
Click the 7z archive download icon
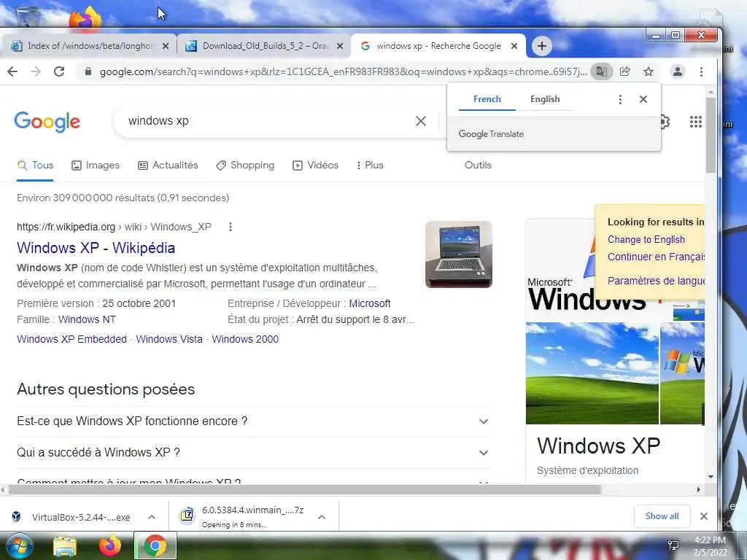point(187,516)
